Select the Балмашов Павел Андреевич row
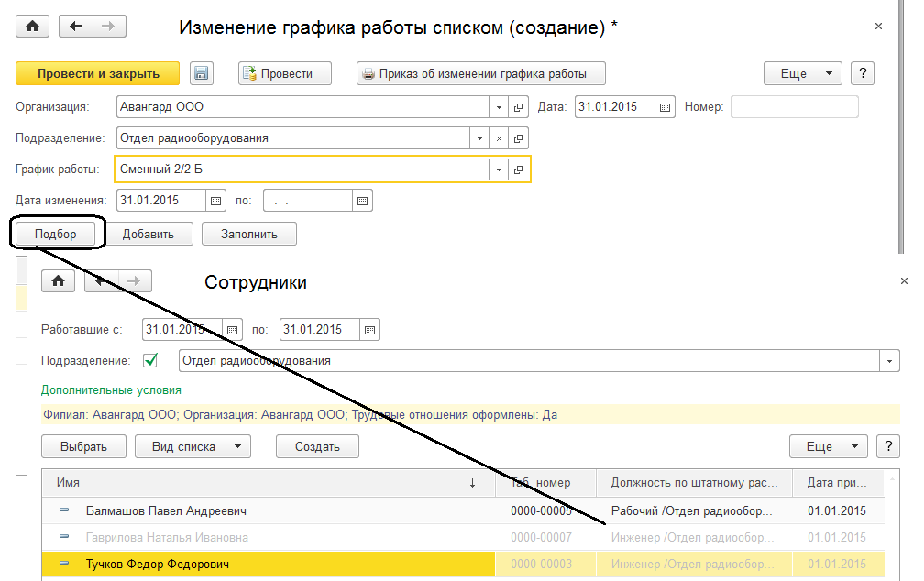This screenshot has width=924, height=581. pos(166,510)
